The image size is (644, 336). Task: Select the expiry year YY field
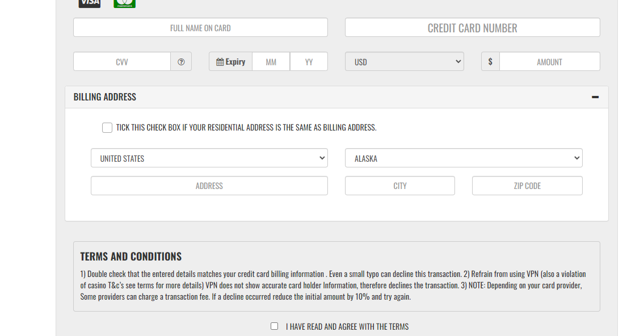(309, 62)
